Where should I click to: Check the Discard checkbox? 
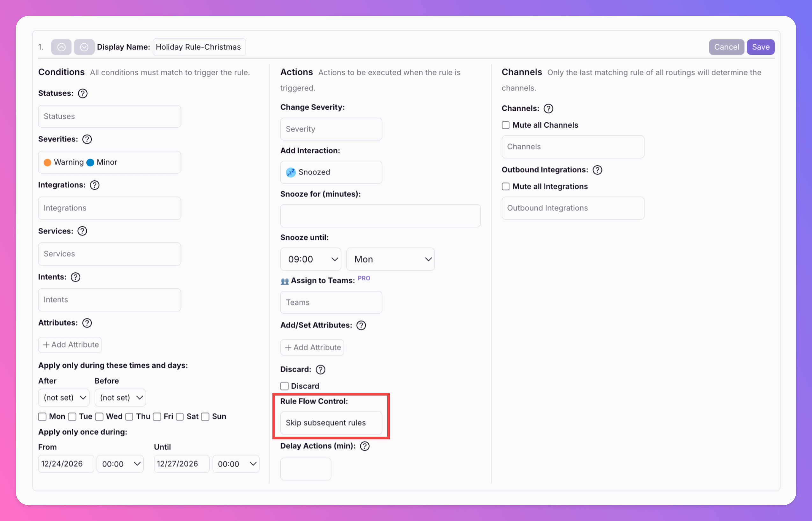284,386
